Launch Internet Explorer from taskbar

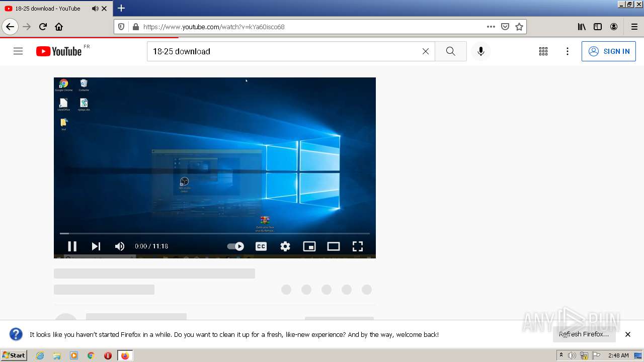coord(40,355)
